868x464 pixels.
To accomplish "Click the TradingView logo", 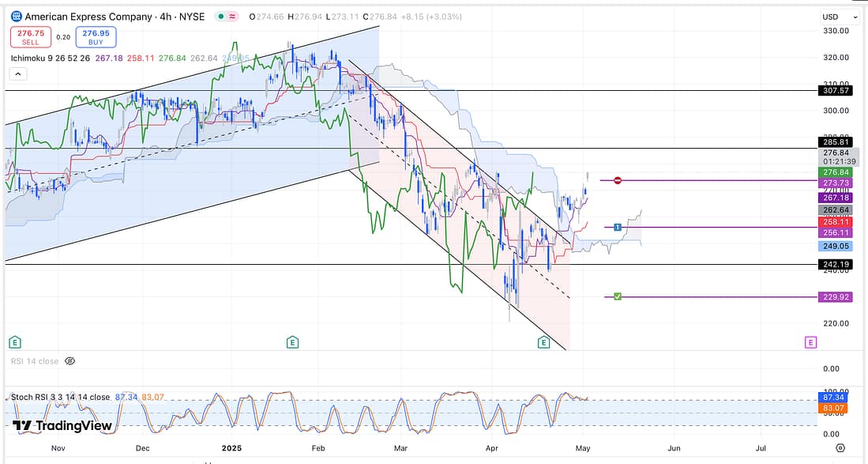I will [62, 426].
